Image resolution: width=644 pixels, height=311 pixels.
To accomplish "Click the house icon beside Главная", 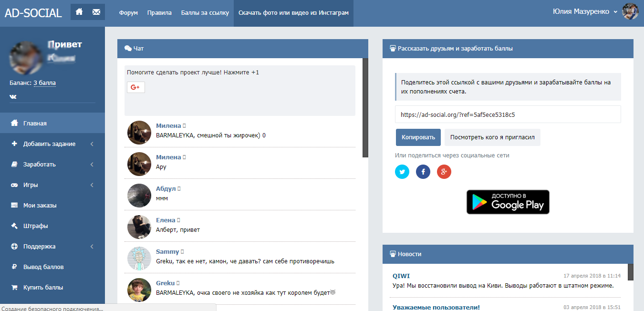I will 14,123.
